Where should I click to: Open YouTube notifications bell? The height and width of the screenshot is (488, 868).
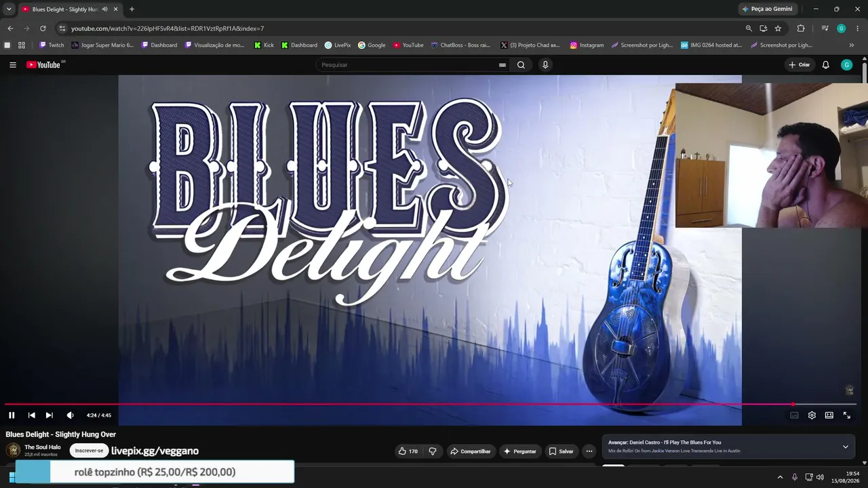(825, 65)
